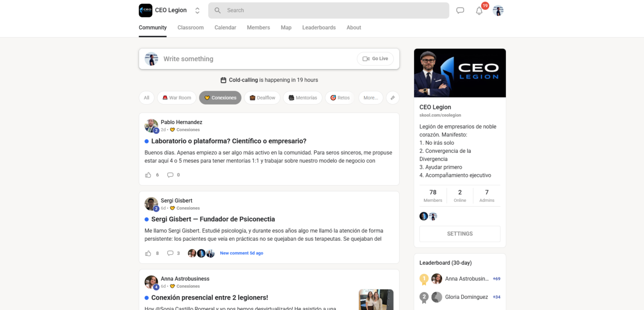This screenshot has height=310, width=644.
Task: Start a stream with Go Live
Action: [x=376, y=59]
